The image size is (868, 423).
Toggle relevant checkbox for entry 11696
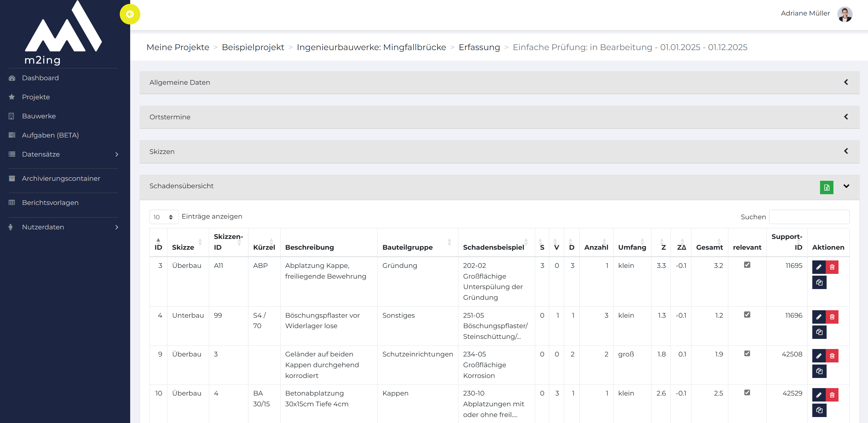[x=747, y=314]
